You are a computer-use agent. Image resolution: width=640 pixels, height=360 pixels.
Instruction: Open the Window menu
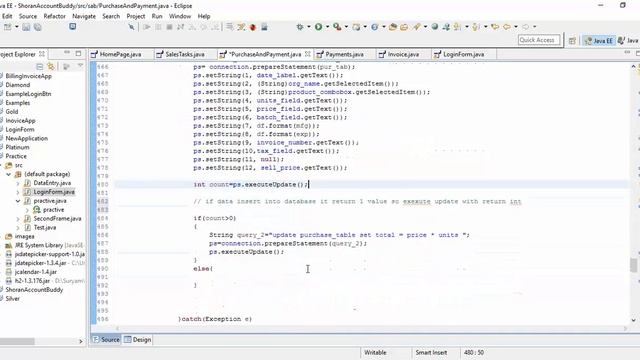[x=180, y=16]
